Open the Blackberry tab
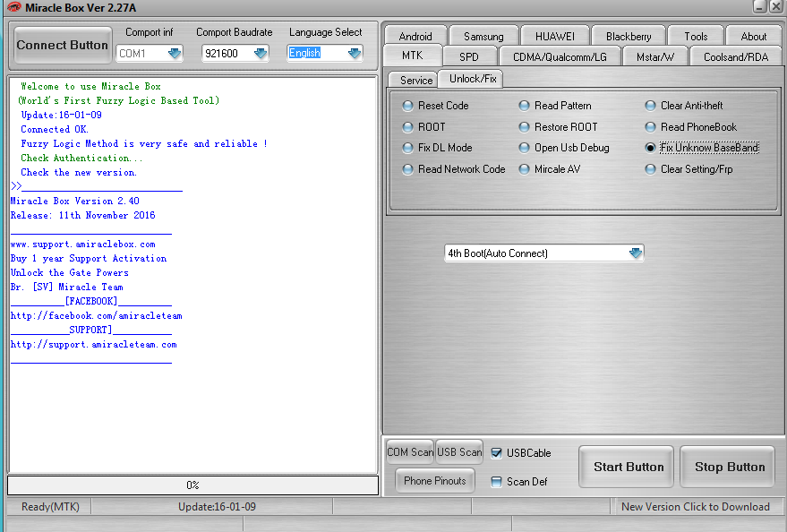 pyautogui.click(x=629, y=37)
